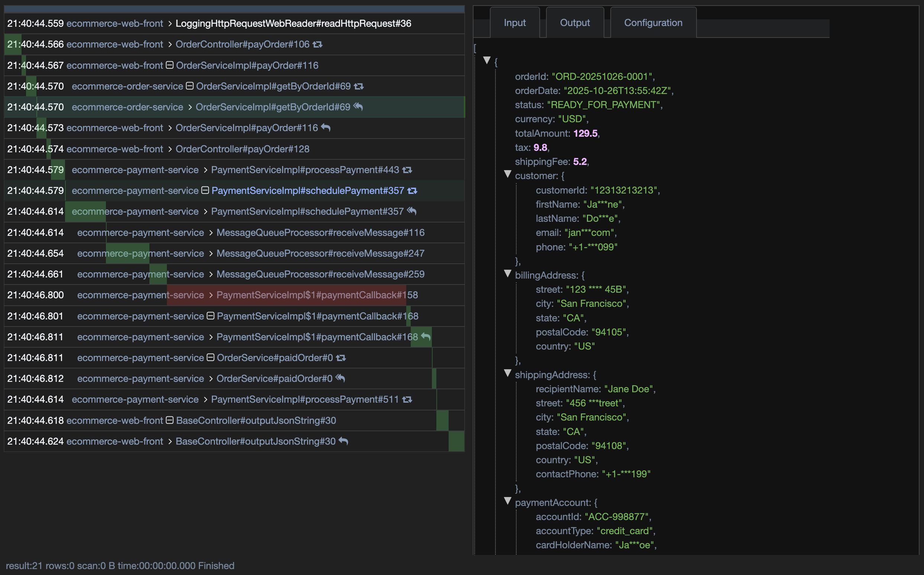Click billing postalCode value "94105"
Viewport: 924px width, 575px height.
click(608, 332)
